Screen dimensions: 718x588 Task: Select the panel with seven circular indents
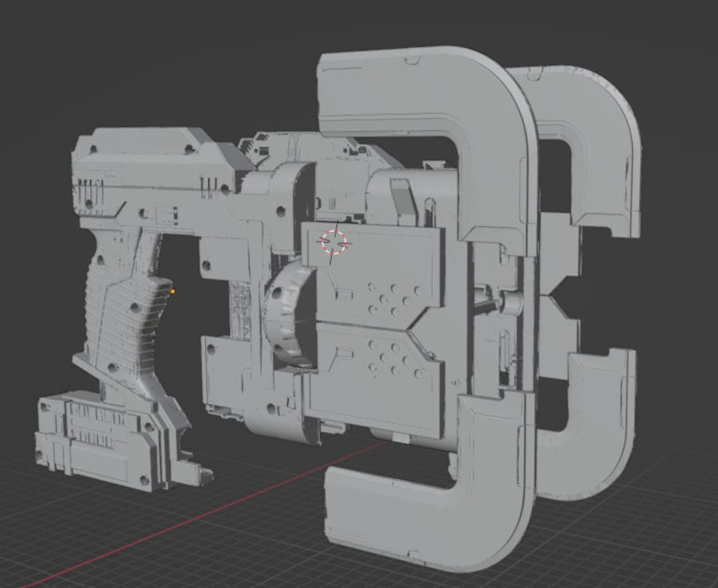pos(392,299)
